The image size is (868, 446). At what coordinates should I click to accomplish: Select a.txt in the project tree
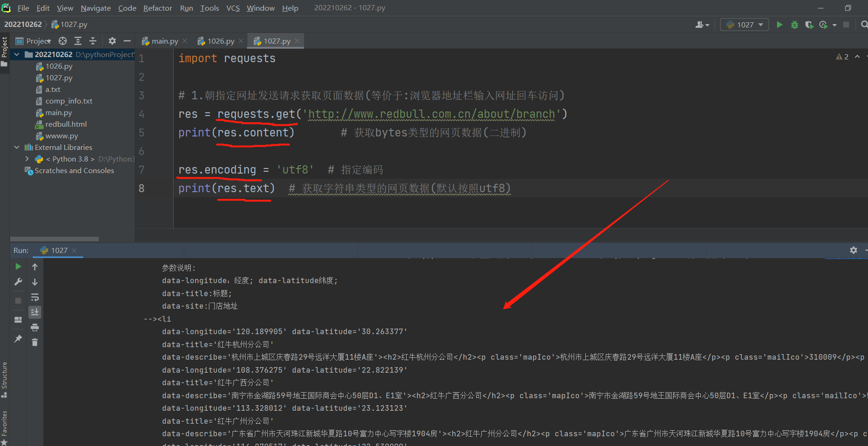(x=52, y=90)
